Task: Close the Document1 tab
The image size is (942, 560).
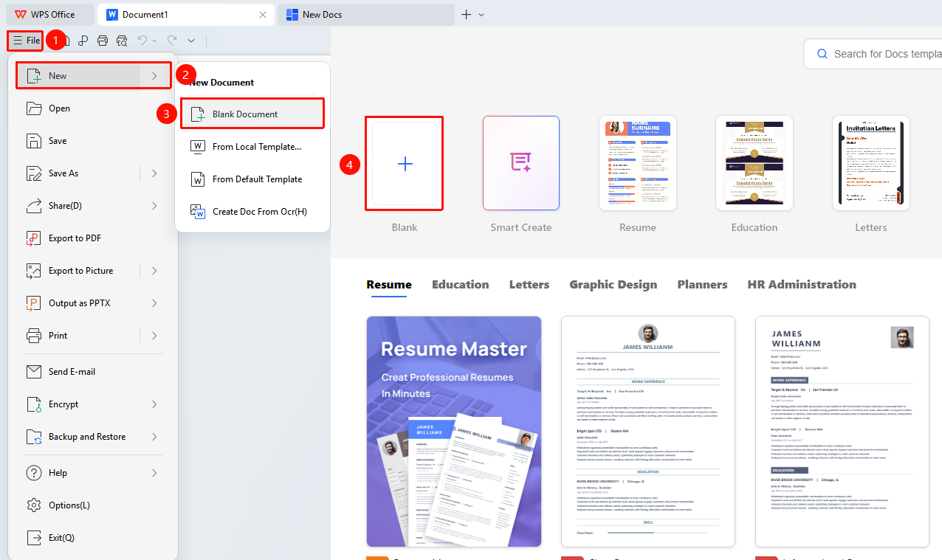Action: (x=263, y=15)
